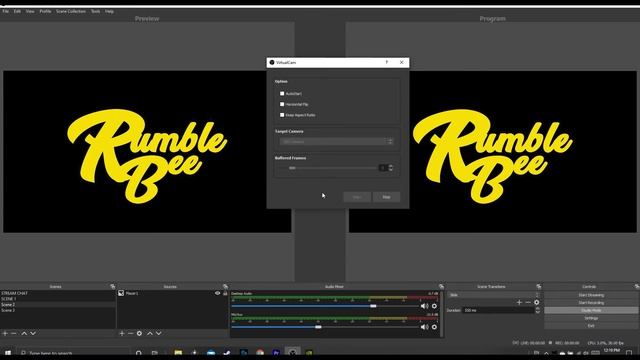
Task: Open the Target Camera dropdown
Action: pos(337,142)
